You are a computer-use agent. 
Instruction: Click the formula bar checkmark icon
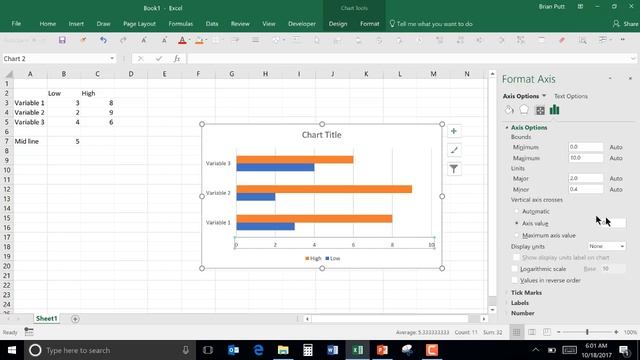point(159,59)
